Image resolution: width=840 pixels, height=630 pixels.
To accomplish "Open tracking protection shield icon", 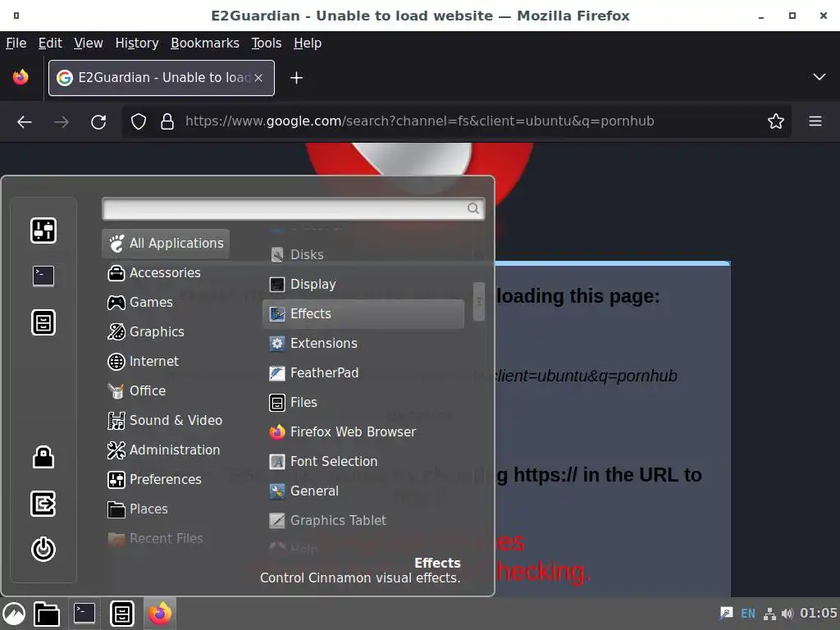I will (x=139, y=121).
